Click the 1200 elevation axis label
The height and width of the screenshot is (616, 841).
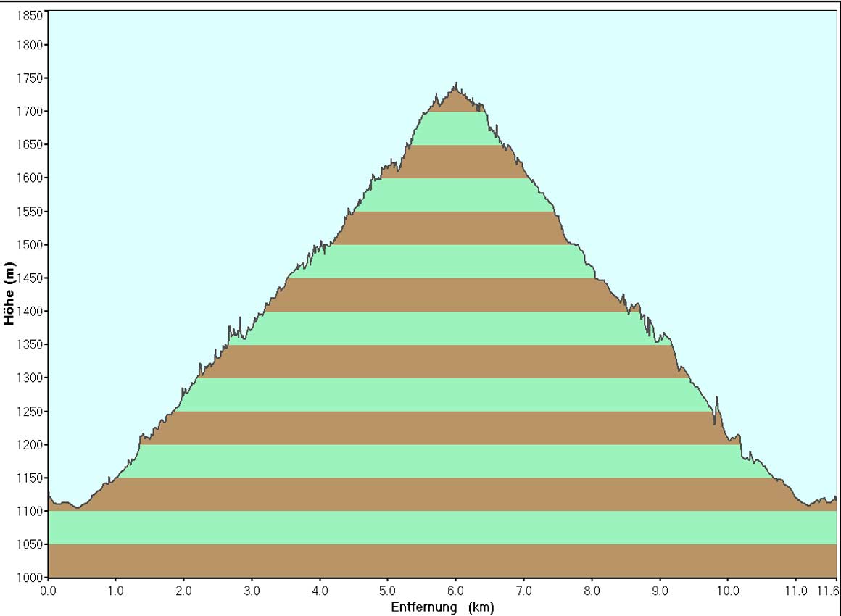coord(29,445)
